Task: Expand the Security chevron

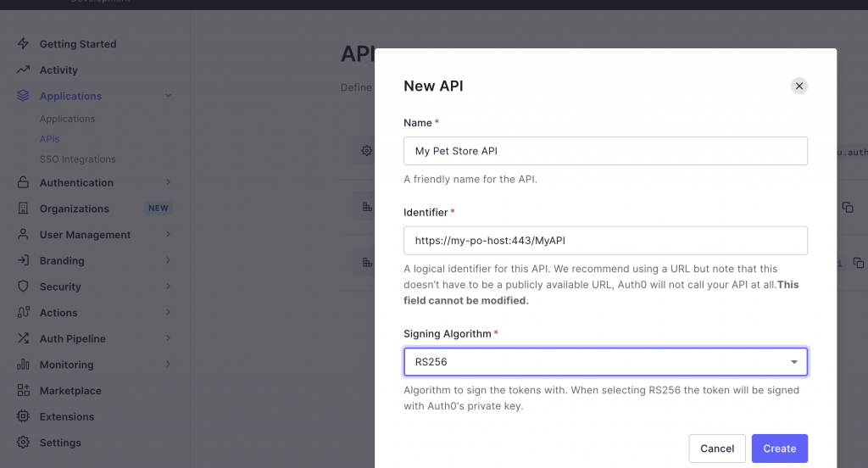Action: [x=168, y=286]
